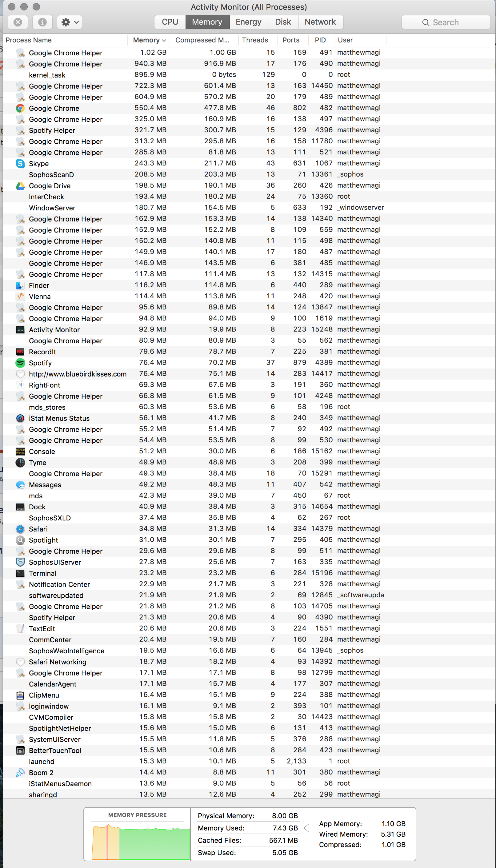Click the RecordIt icon
The width and height of the screenshot is (496, 868).
pos(20,352)
